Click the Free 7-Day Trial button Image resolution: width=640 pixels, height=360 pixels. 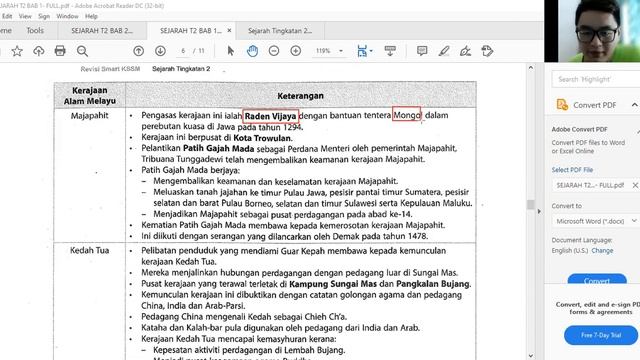tap(601, 335)
